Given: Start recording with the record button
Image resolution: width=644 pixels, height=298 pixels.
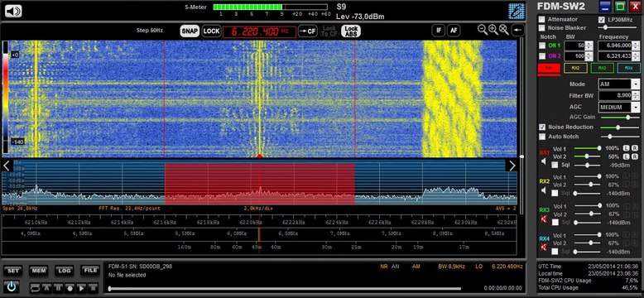Looking at the screenshot, I should point(70,288).
